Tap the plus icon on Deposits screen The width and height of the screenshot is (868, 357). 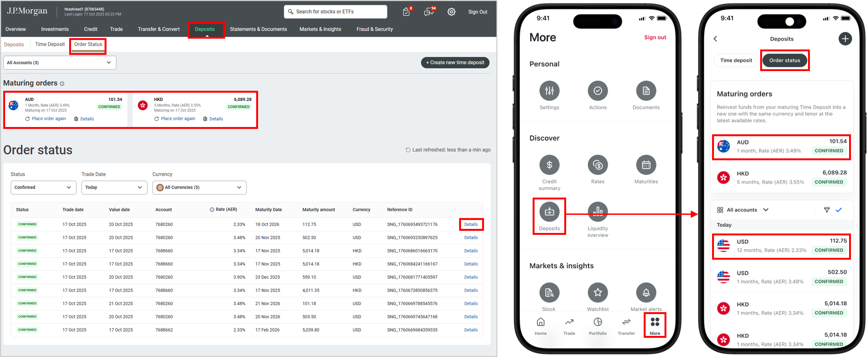point(845,39)
